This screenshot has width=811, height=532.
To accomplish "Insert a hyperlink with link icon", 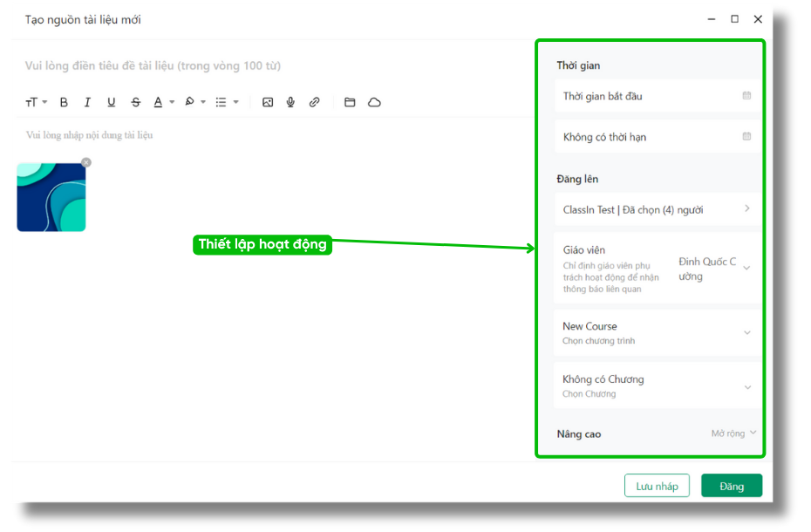I will tap(314, 103).
